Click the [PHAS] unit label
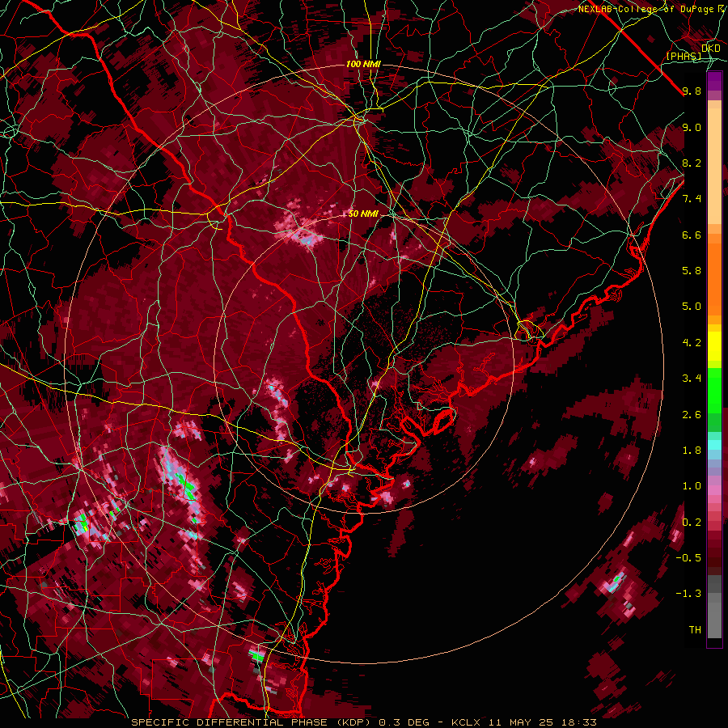The width and height of the screenshot is (728, 728). click(x=684, y=57)
